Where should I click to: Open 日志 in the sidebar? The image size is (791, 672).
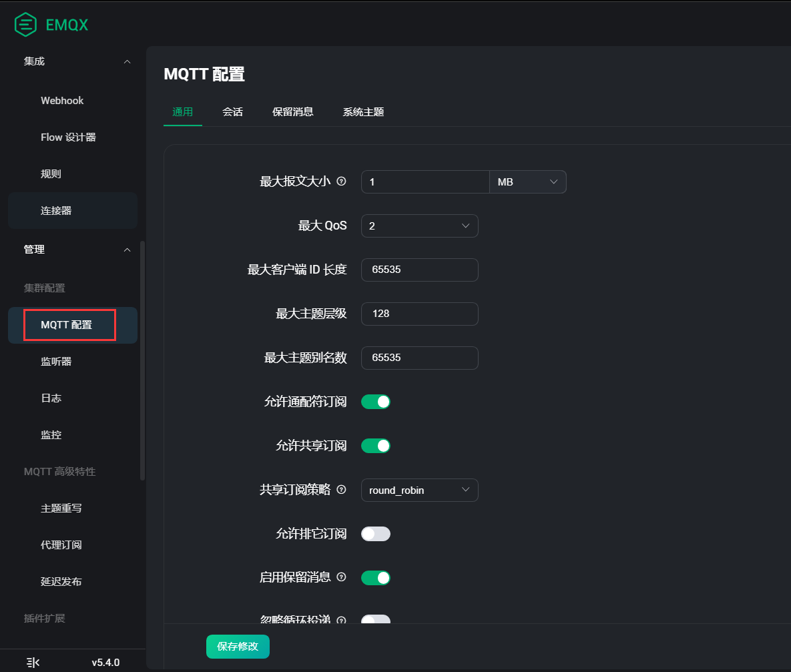coord(73,398)
